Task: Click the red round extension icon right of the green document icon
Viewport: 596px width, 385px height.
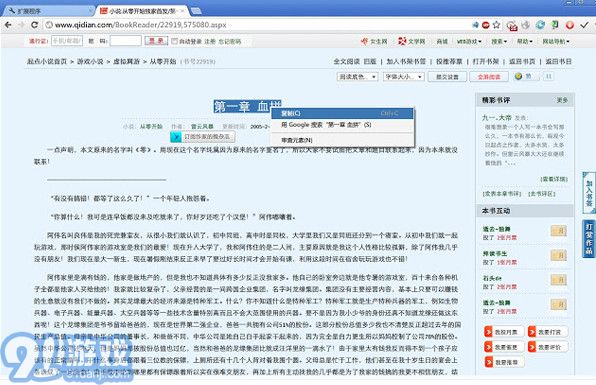Action: [569, 25]
